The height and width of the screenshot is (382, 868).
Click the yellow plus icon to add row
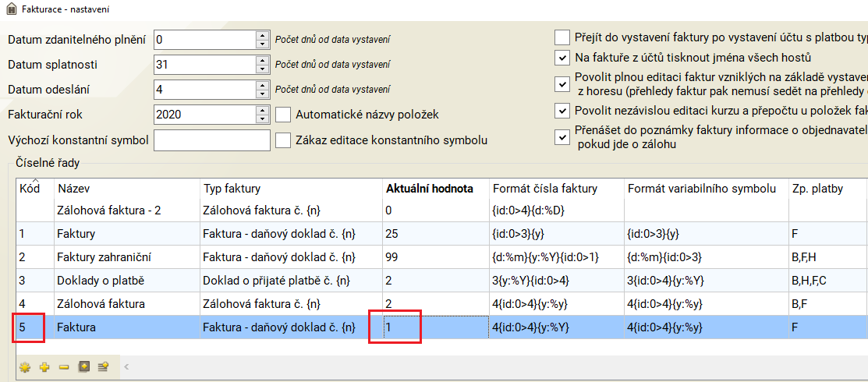[44, 366]
